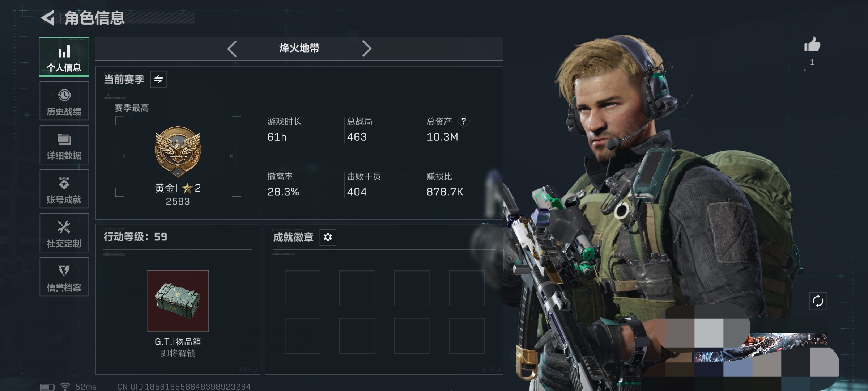Switch to the next game mode with the right chevron
Viewport: 868px width, 391px height.
(367, 49)
